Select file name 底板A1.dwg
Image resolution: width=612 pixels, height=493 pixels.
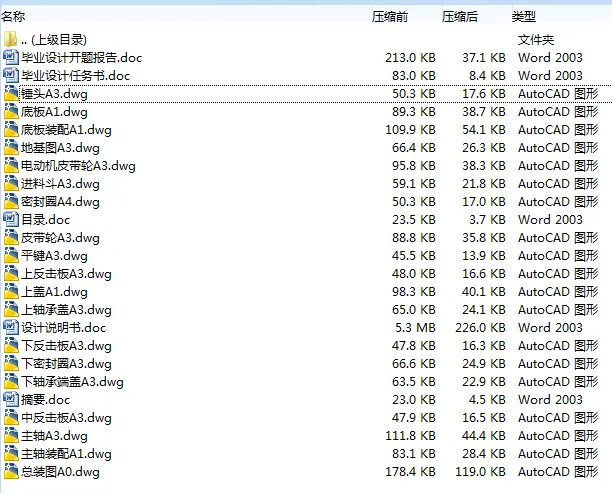pos(54,112)
